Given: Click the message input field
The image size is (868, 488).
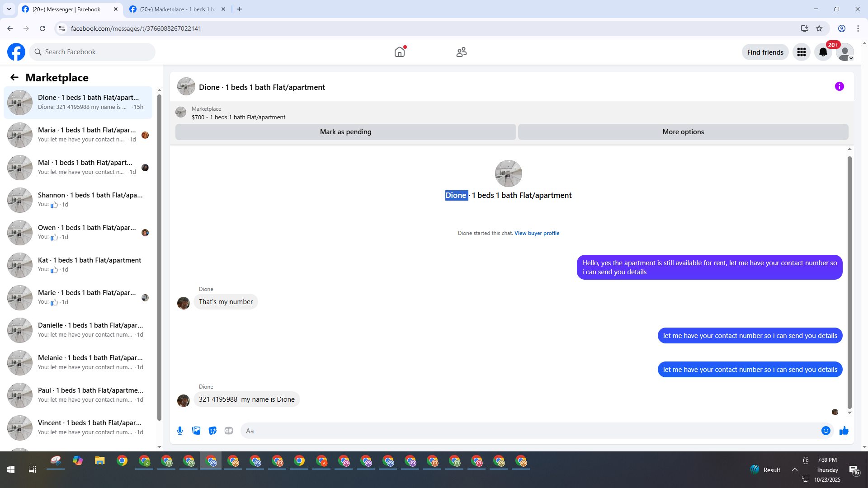Looking at the screenshot, I should [x=529, y=431].
